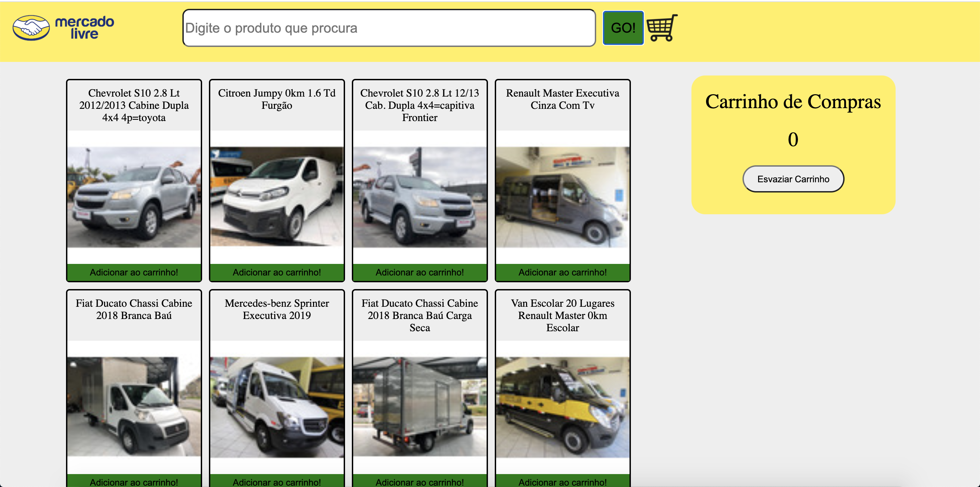Add Fiat Ducato 2018 Branca Baú to cart

coord(134,481)
